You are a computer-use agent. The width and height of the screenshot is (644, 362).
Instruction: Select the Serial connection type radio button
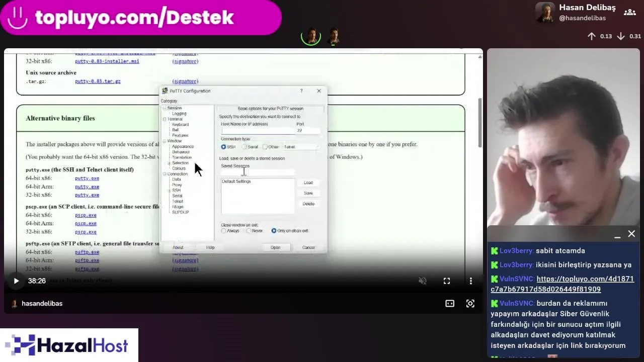coord(245,147)
